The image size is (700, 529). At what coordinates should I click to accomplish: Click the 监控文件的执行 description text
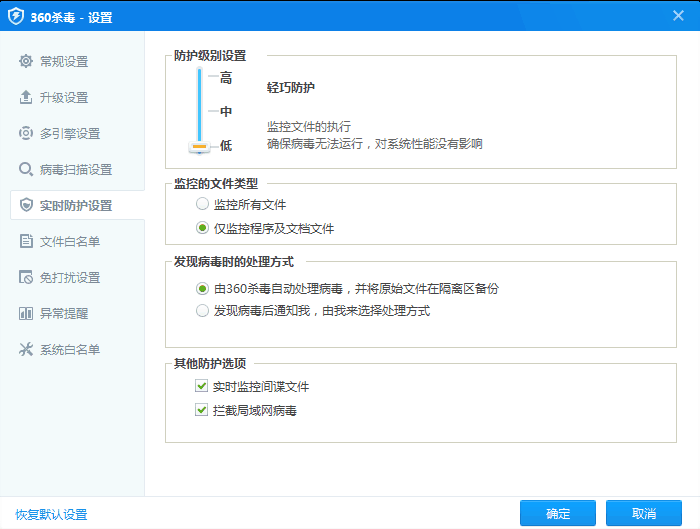point(309,126)
